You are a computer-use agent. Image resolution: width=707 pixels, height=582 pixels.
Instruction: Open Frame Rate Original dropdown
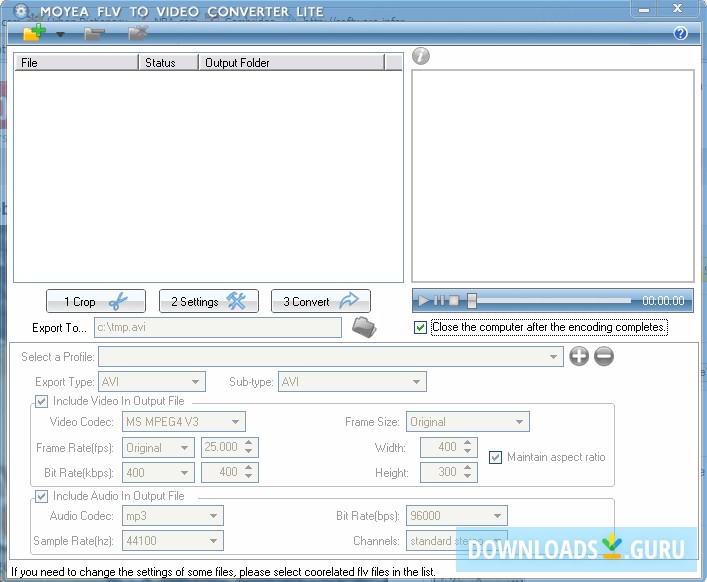pos(158,448)
